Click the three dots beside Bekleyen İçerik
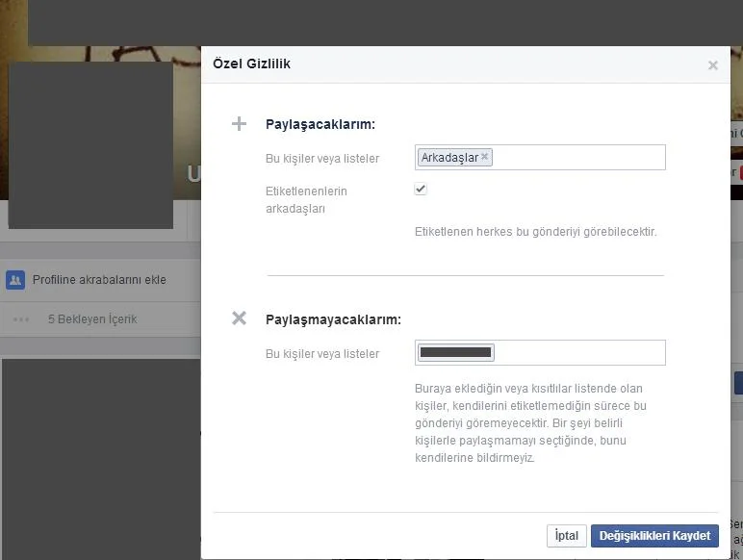Image resolution: width=743 pixels, height=560 pixels. 21,318
